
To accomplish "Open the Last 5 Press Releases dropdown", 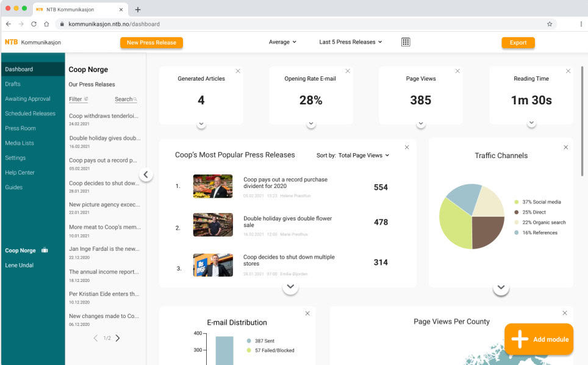I will (x=351, y=42).
